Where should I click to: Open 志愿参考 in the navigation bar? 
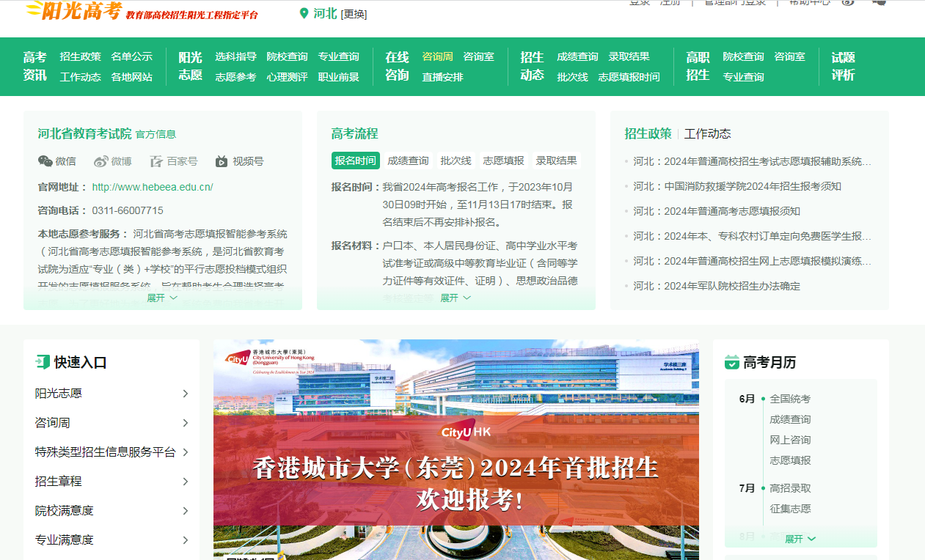pyautogui.click(x=236, y=77)
